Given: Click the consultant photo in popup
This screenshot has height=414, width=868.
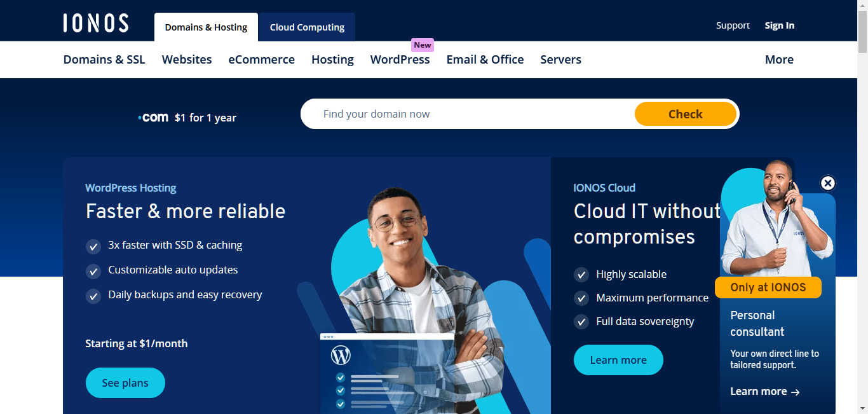Looking at the screenshot, I should coord(776,219).
